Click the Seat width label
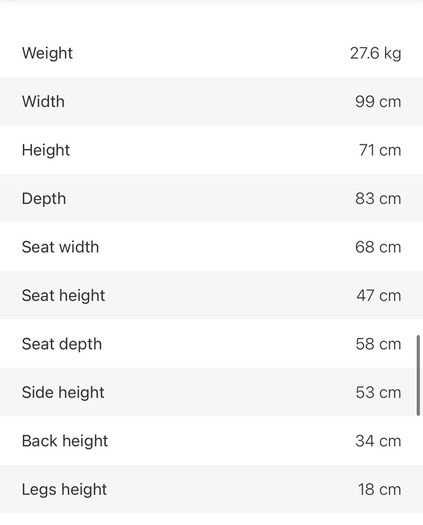This screenshot has height=525, width=423. click(60, 247)
